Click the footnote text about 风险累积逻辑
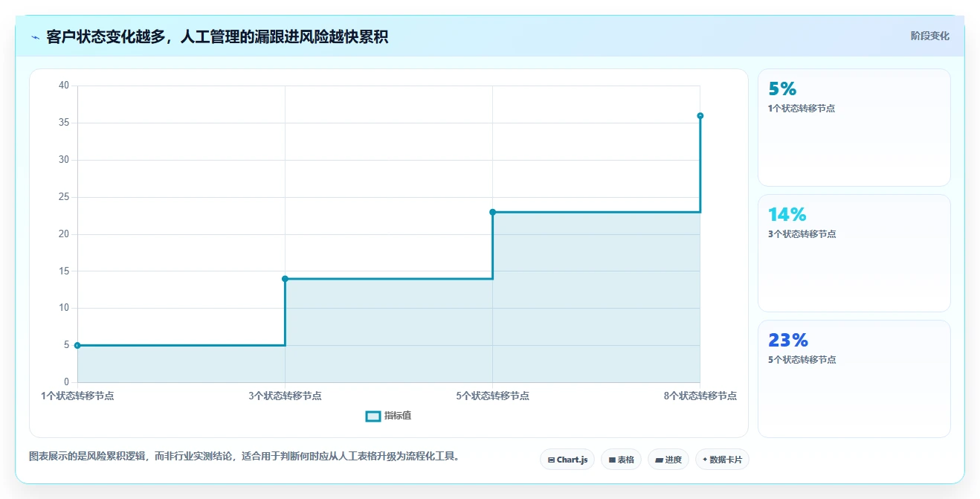Viewport: 980px width, 499px height. point(244,456)
